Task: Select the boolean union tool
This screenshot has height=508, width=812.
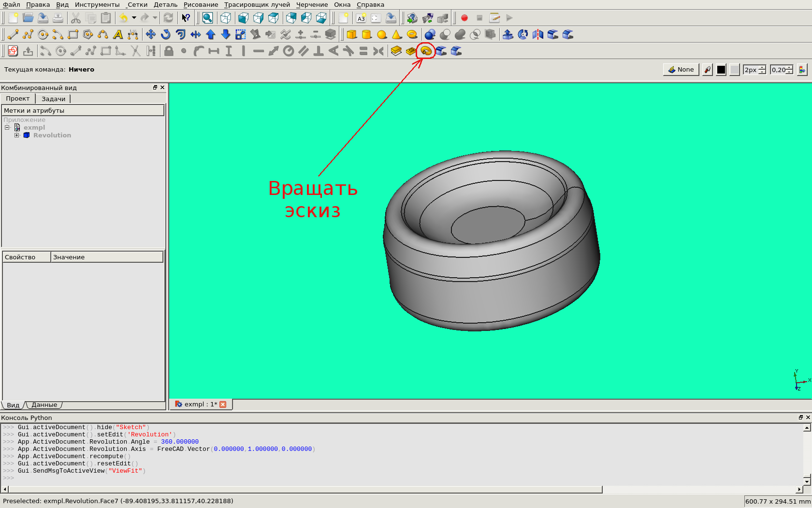Action: click(459, 34)
